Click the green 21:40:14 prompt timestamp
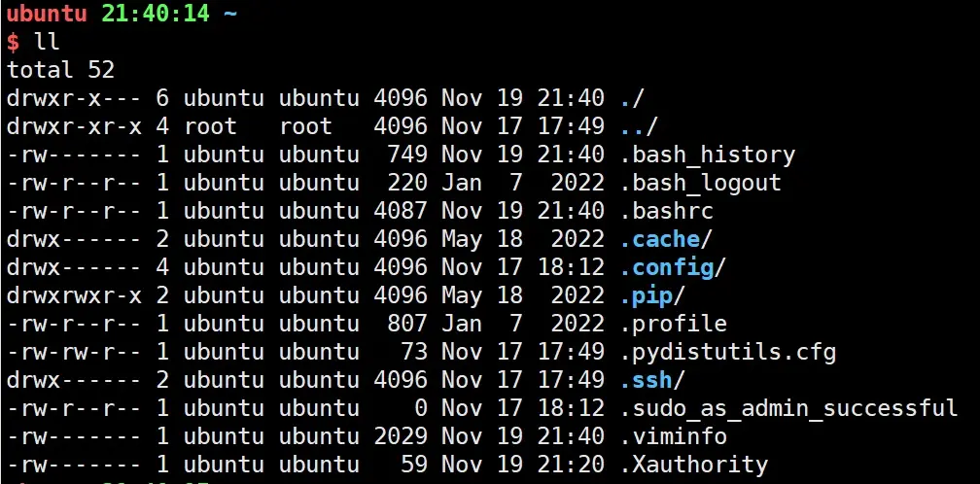 click(155, 14)
